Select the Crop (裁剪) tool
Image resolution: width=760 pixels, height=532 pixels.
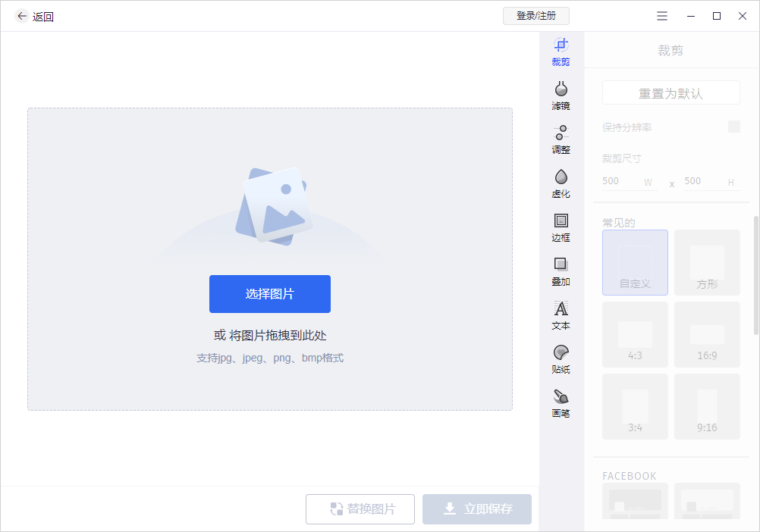(x=561, y=52)
